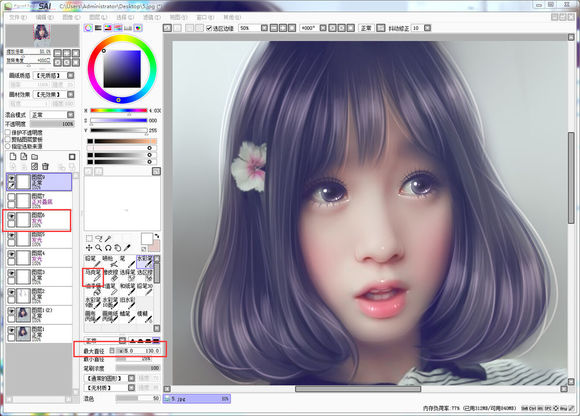Open the 图层 (Layer) menu
This screenshot has height=416, width=580.
pyautogui.click(x=98, y=17)
